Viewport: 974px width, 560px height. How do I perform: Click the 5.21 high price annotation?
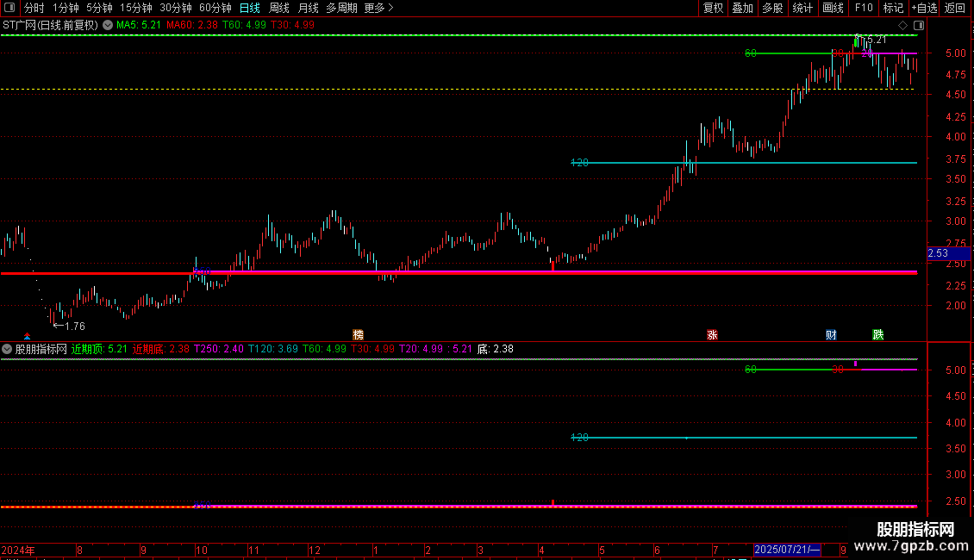coord(877,40)
